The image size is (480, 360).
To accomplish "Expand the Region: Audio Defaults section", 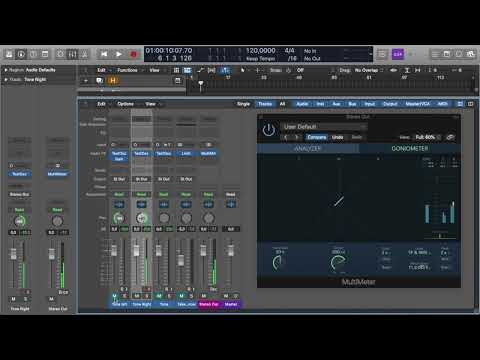I will pos(6,70).
